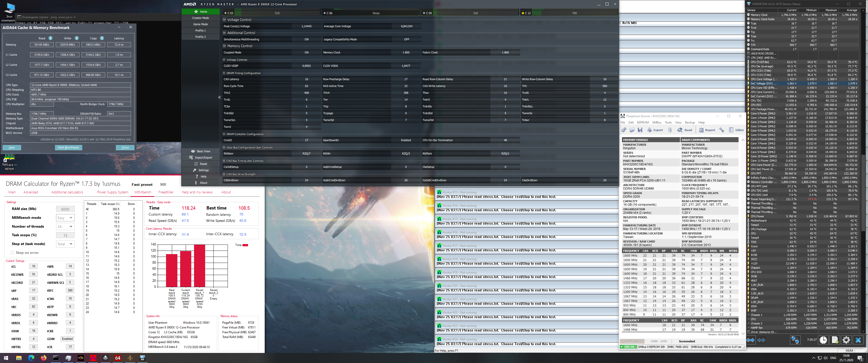This screenshot has width=868, height=363.
Task: Click the red Time legend swatch
Action: tap(245, 245)
